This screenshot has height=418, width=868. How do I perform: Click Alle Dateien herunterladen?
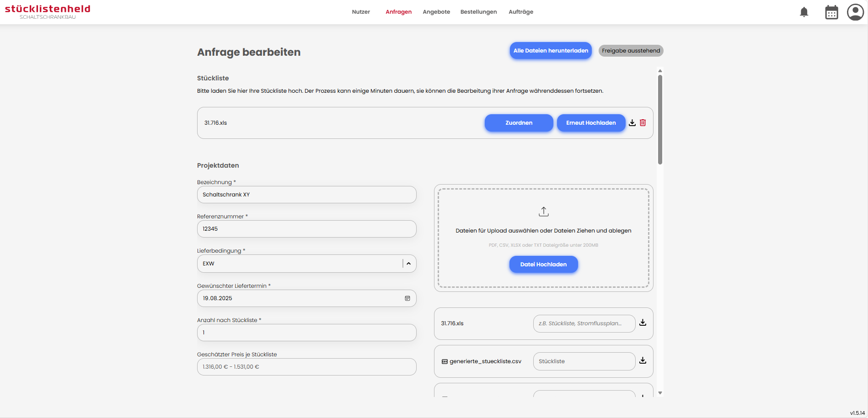tap(551, 51)
